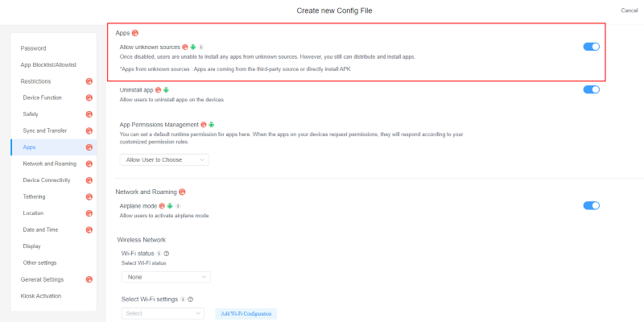644x322 pixels.
Task: Open the Select Wi-Fi settings dropdown
Action: 162,313
